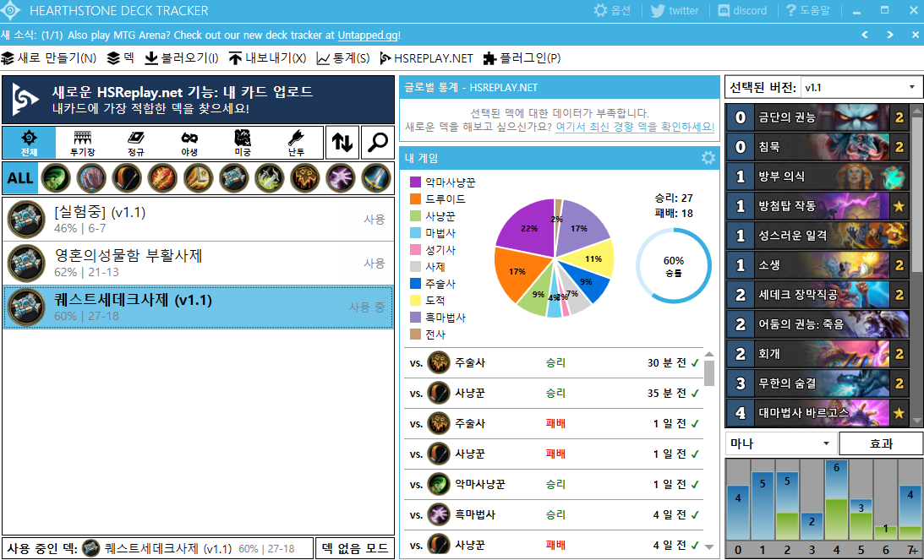The image size is (924, 560).
Task: Show the next news item arrow
Action: pyautogui.click(x=890, y=35)
